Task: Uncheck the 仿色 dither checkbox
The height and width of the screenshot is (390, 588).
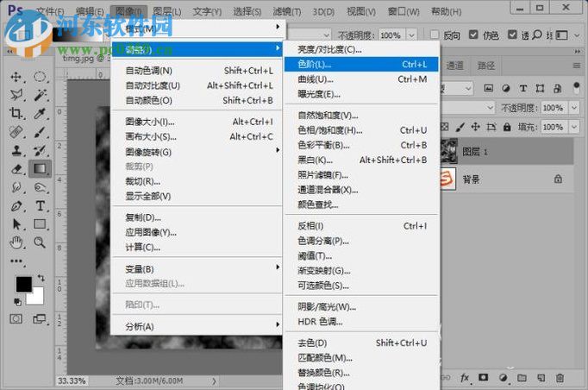Action: pos(473,35)
